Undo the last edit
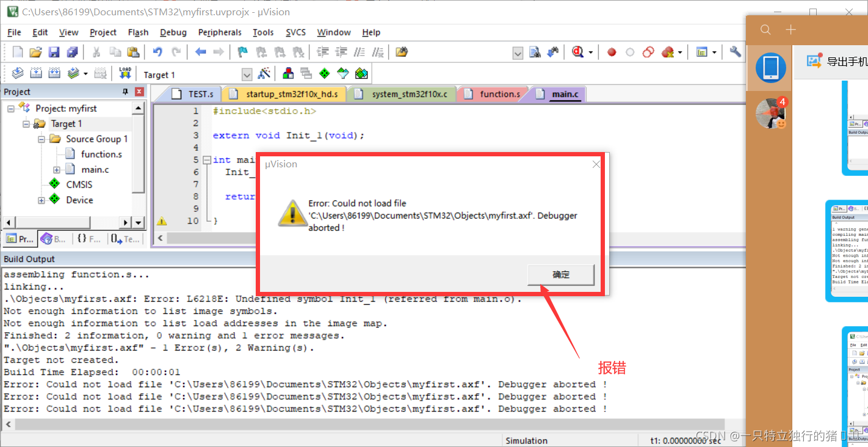This screenshot has height=447, width=868. [x=157, y=52]
